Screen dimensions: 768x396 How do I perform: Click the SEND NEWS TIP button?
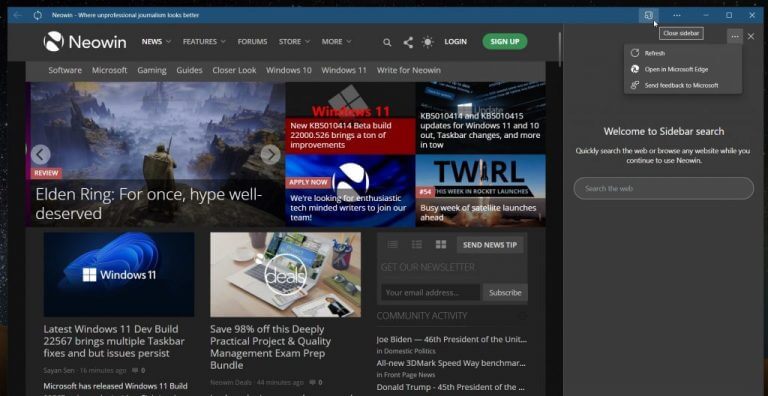coord(490,245)
